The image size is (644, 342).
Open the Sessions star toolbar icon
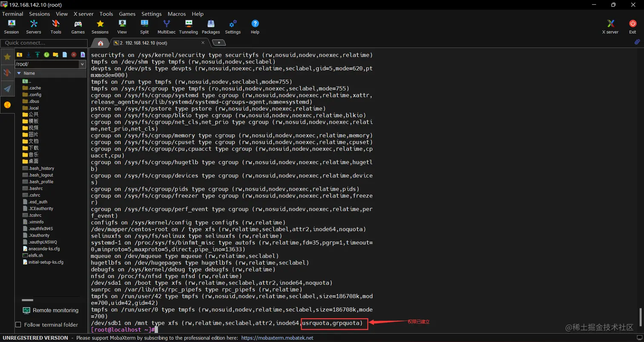tap(100, 27)
